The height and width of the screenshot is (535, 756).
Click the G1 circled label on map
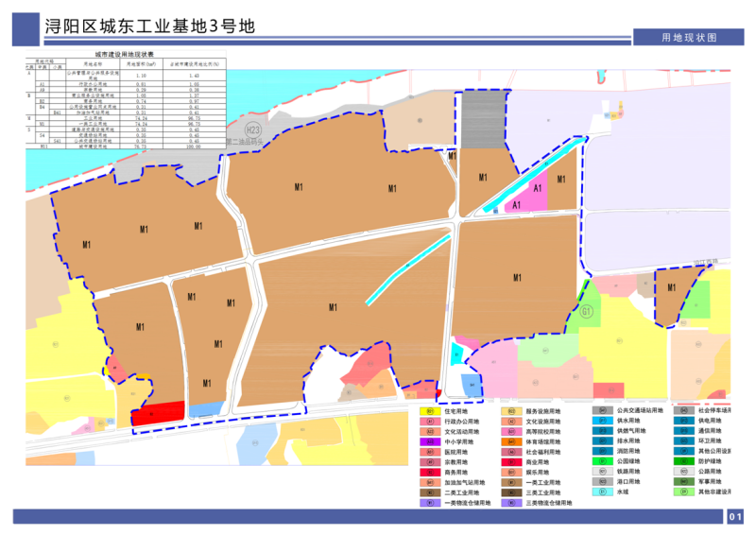(x=587, y=311)
